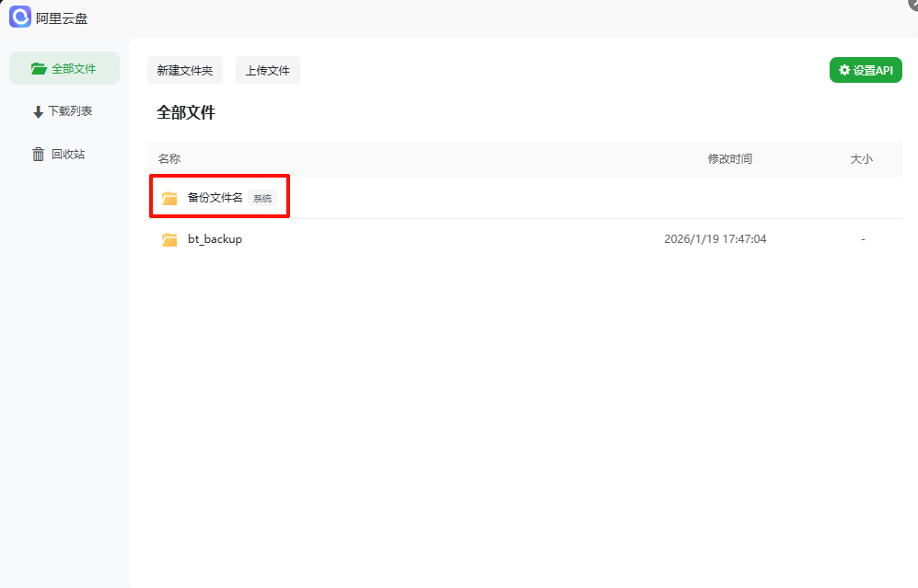The width and height of the screenshot is (918, 588).
Task: Click the open-folder icon beside 全部文件
Action: pyautogui.click(x=38, y=68)
